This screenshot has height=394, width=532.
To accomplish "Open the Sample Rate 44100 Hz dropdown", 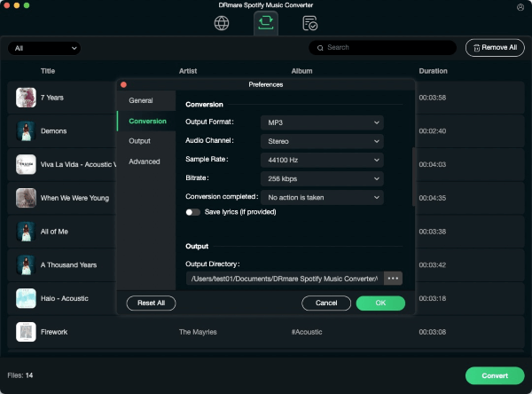I will tap(322, 160).
